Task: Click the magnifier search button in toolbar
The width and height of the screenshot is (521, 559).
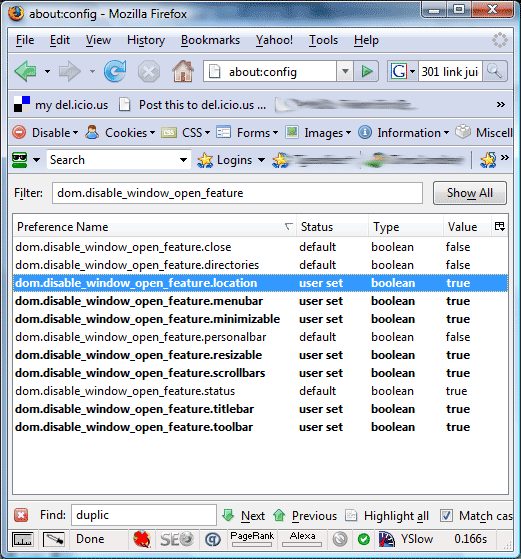Action: (x=495, y=72)
